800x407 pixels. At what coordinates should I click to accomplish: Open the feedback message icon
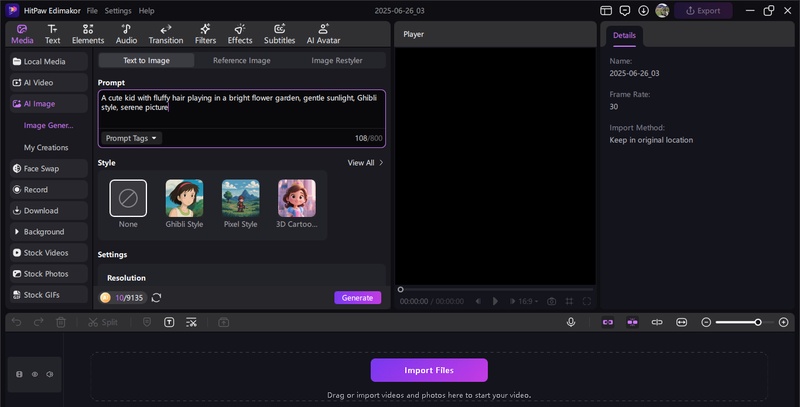point(624,11)
